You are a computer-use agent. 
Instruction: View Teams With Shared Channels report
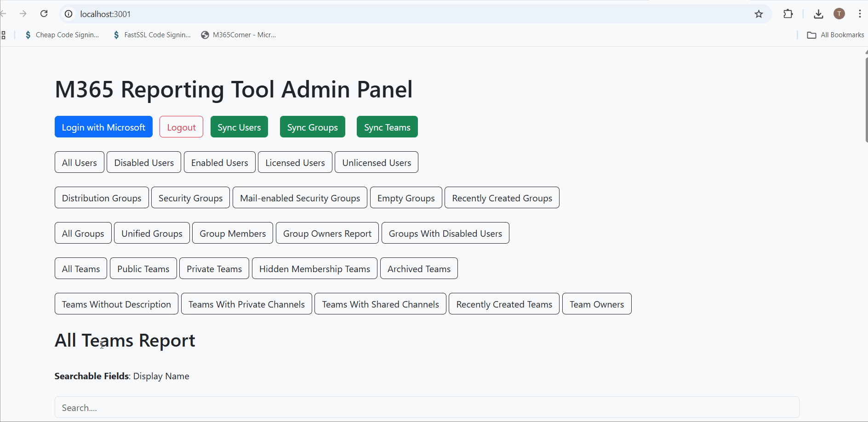point(380,304)
